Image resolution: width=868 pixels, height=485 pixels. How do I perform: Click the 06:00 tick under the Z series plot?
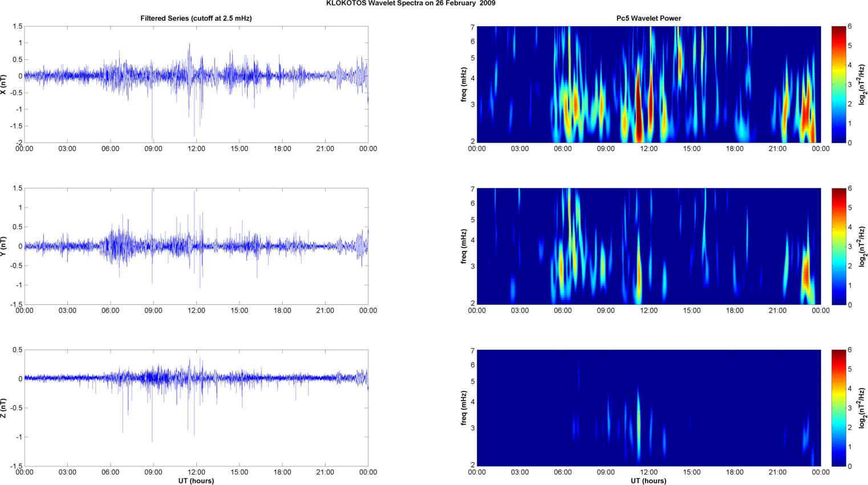[x=111, y=472]
